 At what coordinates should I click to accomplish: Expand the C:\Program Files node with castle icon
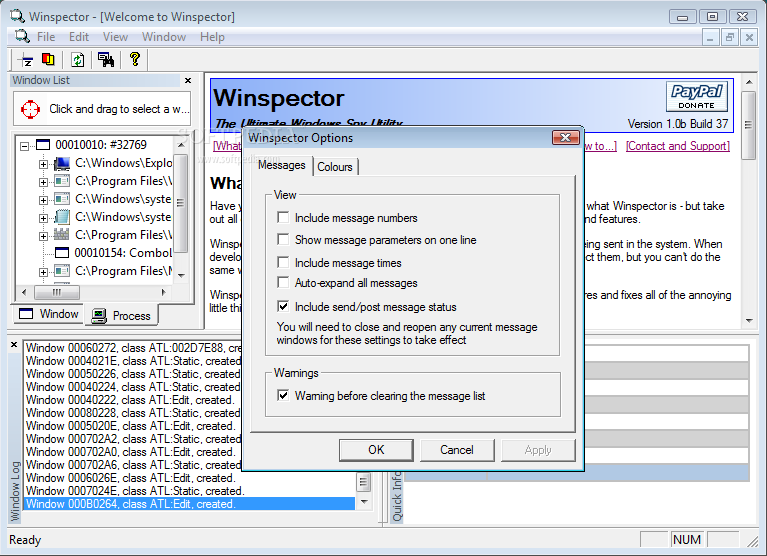44,236
